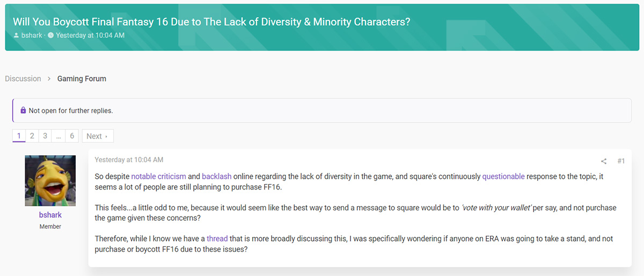644x276 pixels.
Task: Go to page 2 of thread
Action: click(32, 136)
